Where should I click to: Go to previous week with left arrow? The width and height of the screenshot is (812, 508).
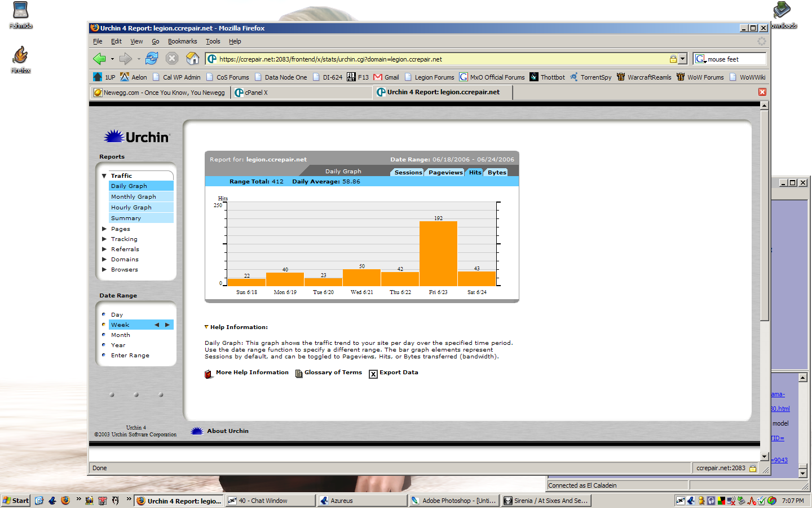(157, 325)
